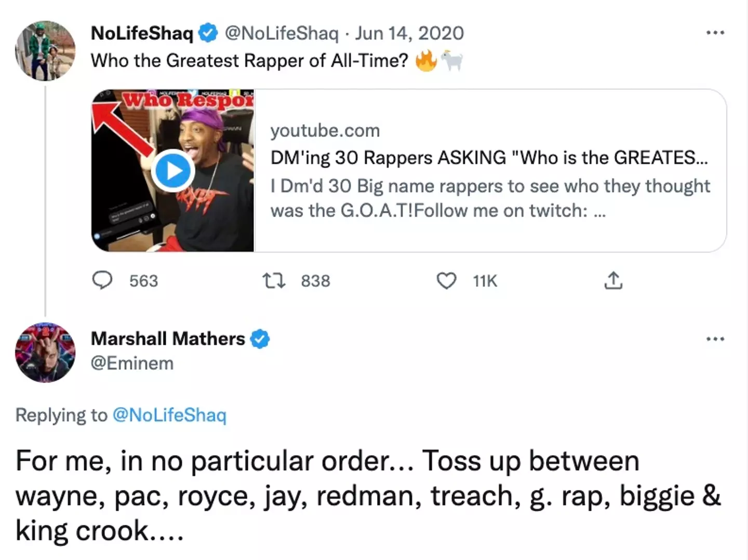Click the @NoLifeShaq mention link in reply
The image size is (748, 560).
pos(169,415)
